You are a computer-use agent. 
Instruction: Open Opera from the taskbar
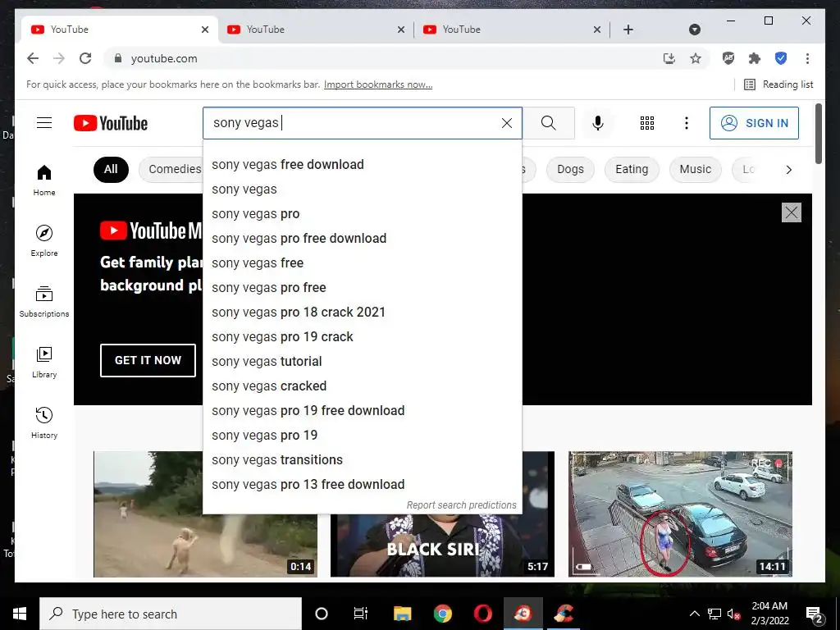coord(482,614)
